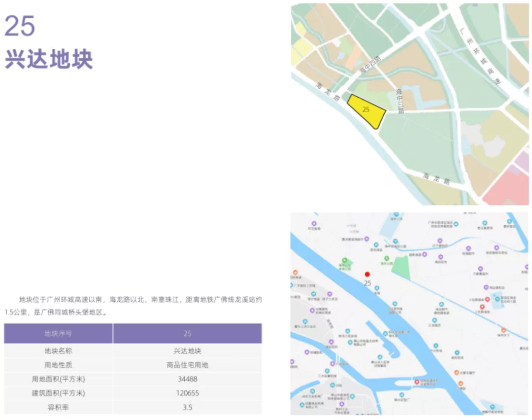Click the '广州环城高速' label on the upper map

coord(480,56)
